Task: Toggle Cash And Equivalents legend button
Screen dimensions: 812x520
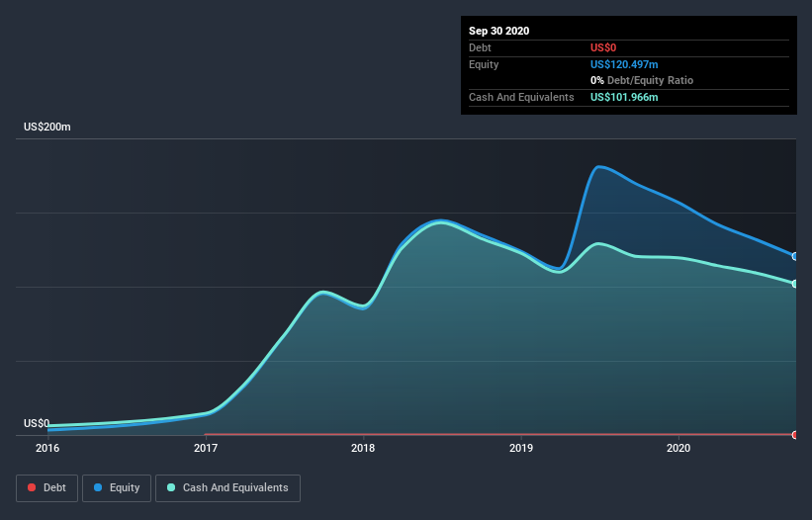Action: click(227, 488)
